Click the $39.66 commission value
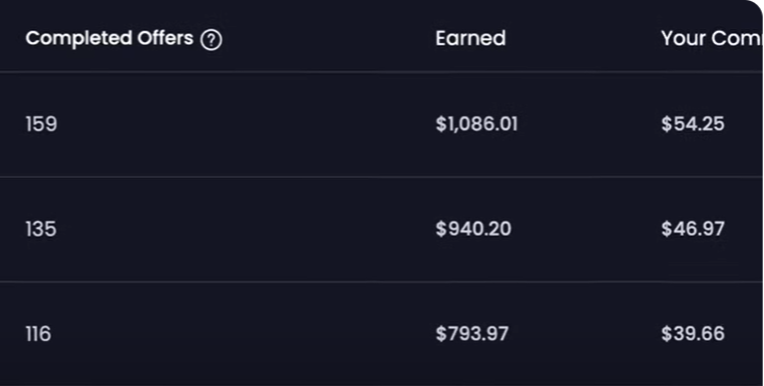The image size is (764, 386). tap(693, 334)
